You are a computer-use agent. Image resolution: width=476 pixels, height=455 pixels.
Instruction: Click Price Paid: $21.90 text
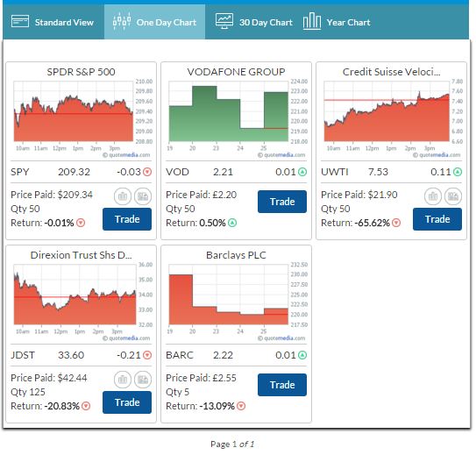tap(359, 195)
